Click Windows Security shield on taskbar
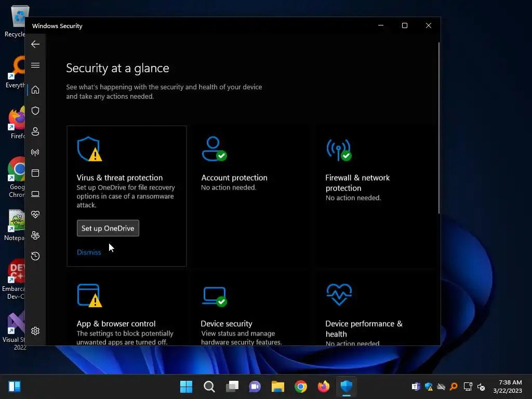The image size is (532, 399). tap(347, 387)
